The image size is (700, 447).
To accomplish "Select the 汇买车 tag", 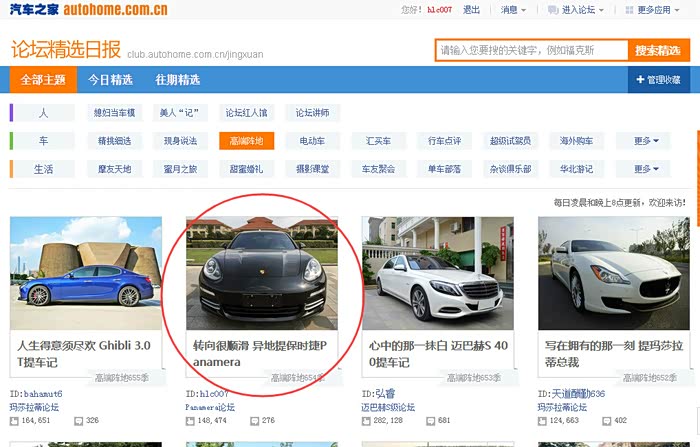I will (378, 141).
